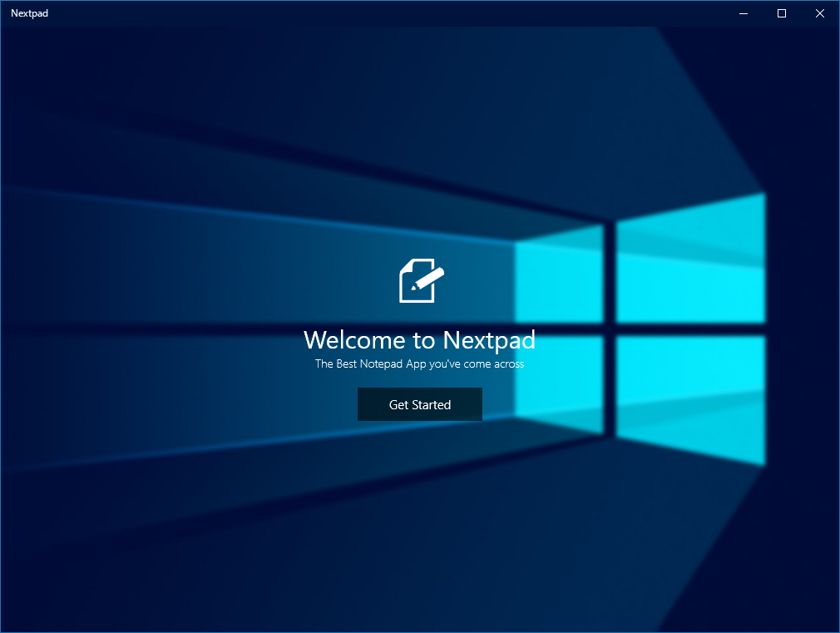Select the app icon above the welcome heading

[420, 280]
